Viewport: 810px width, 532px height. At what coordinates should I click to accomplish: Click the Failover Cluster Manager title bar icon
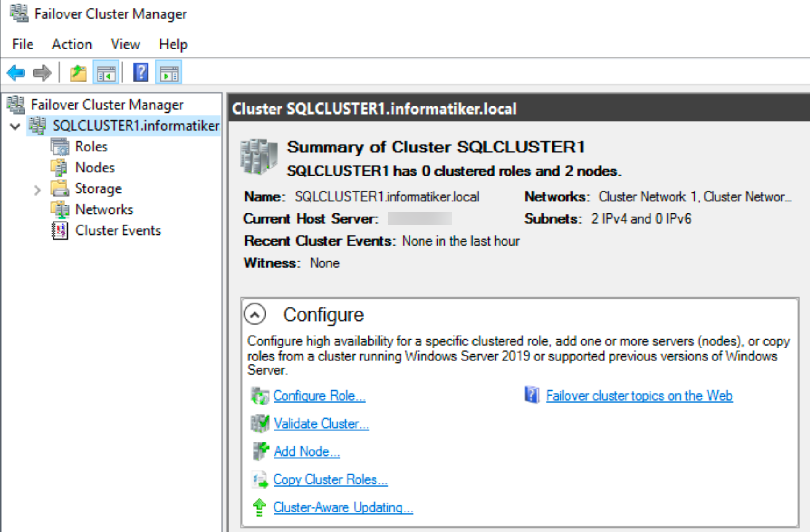coord(19,13)
